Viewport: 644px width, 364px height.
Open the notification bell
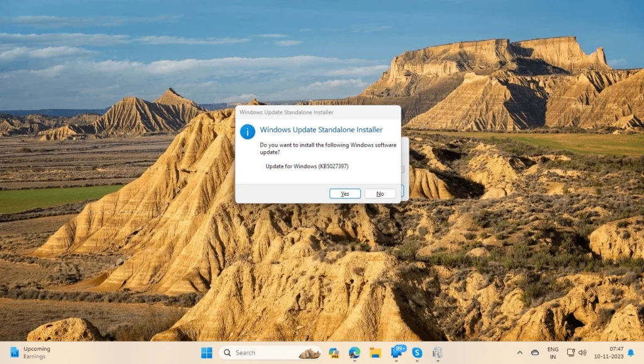[631, 353]
